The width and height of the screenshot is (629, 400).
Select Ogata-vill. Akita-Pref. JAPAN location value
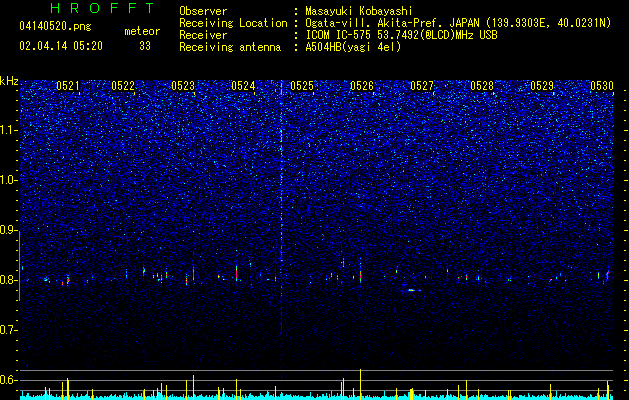tap(458, 24)
